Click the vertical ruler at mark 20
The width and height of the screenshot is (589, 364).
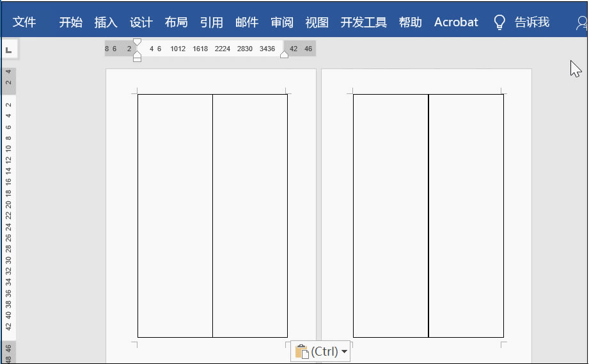tap(8, 205)
